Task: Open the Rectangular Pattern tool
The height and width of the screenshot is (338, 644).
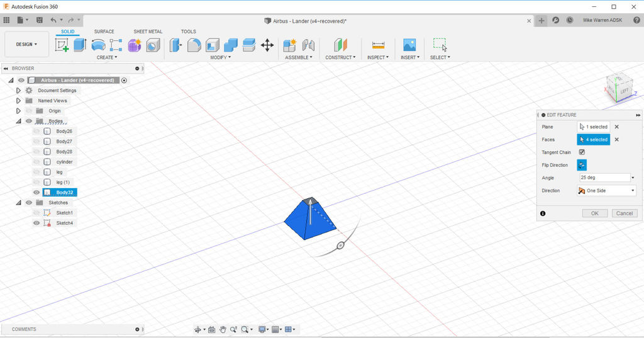Action: [116, 45]
